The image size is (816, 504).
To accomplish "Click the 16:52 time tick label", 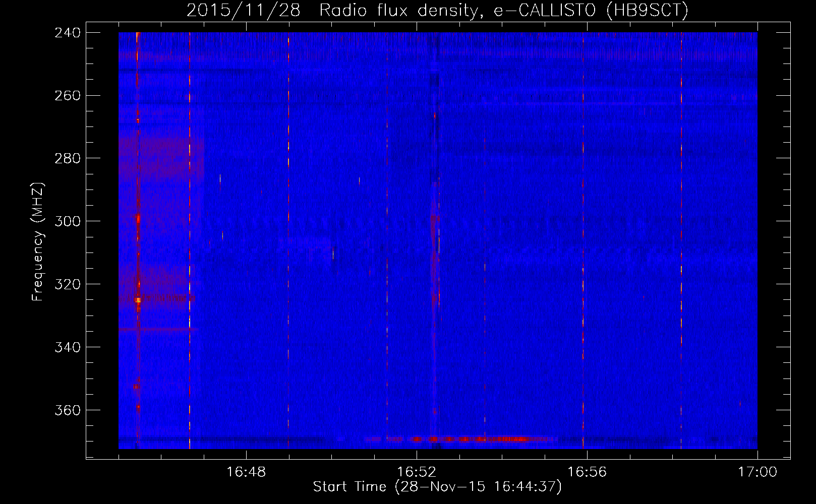I will [x=417, y=472].
